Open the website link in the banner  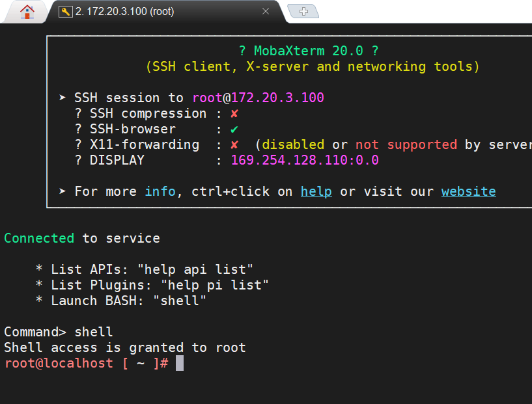click(x=469, y=191)
